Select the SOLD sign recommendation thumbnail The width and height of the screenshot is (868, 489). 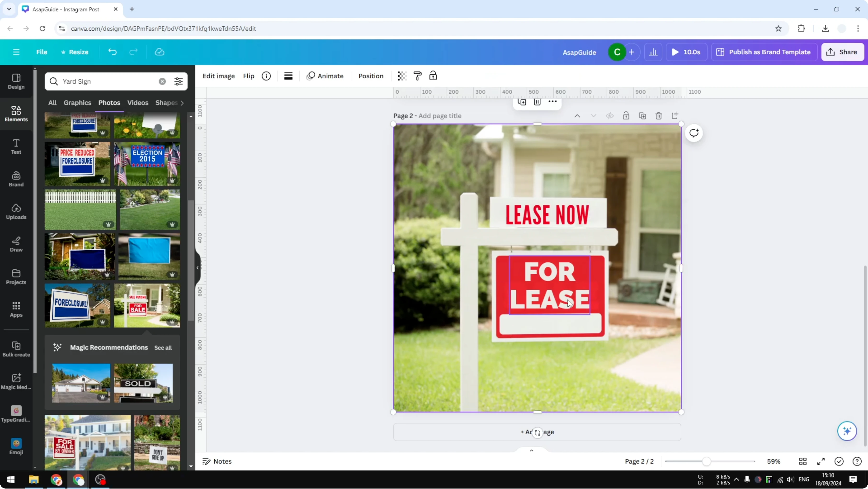click(x=143, y=383)
